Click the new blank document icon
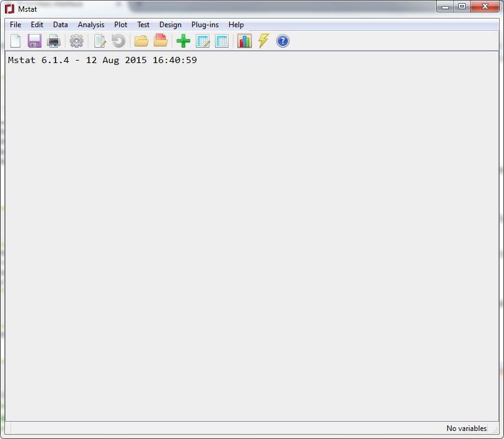504x439 pixels. click(15, 41)
